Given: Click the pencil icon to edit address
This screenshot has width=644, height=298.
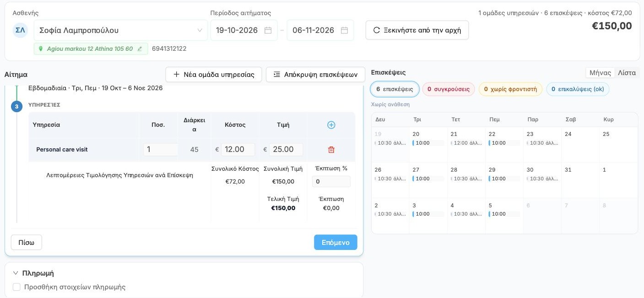Looking at the screenshot, I should pyautogui.click(x=140, y=49).
